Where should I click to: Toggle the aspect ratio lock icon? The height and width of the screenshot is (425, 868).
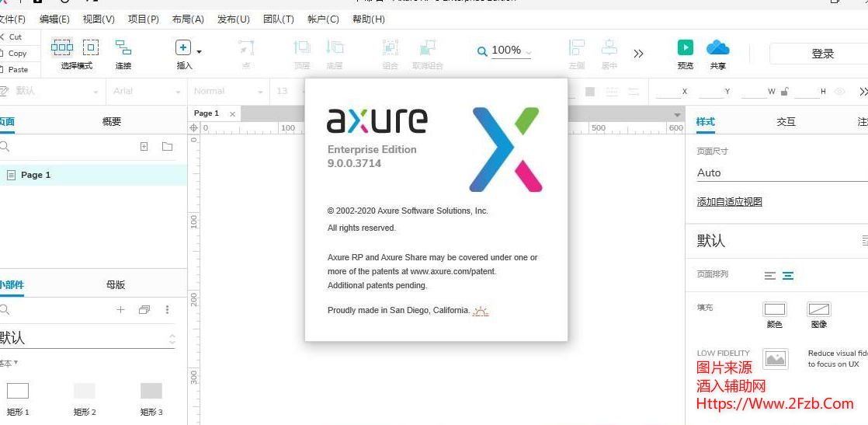click(784, 92)
